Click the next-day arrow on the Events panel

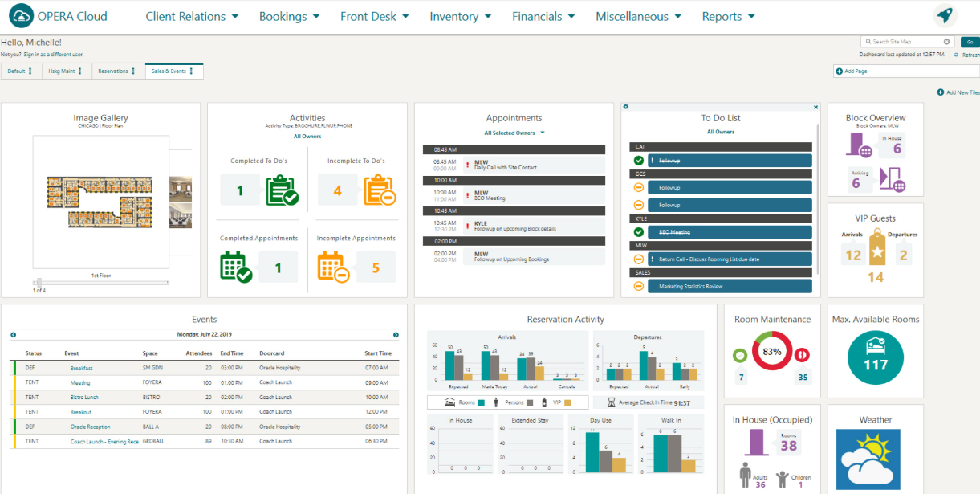(x=395, y=333)
